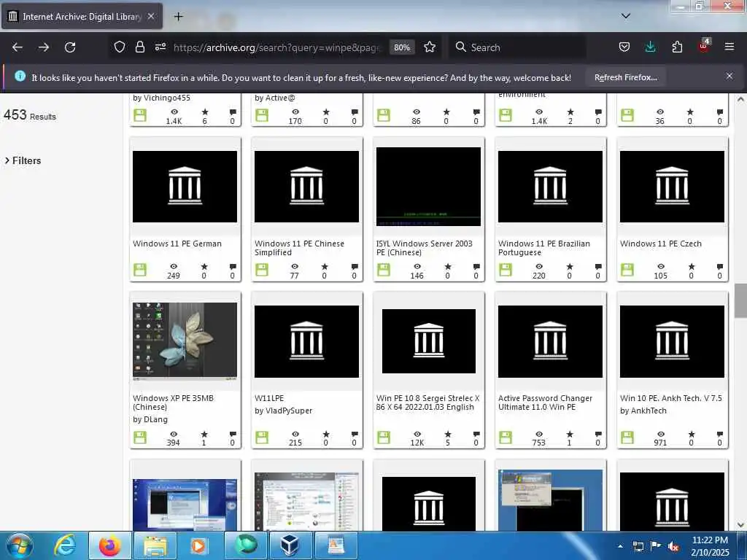The height and width of the screenshot is (560, 747).
Task: Show hidden system tray icons
Action: pos(620,546)
